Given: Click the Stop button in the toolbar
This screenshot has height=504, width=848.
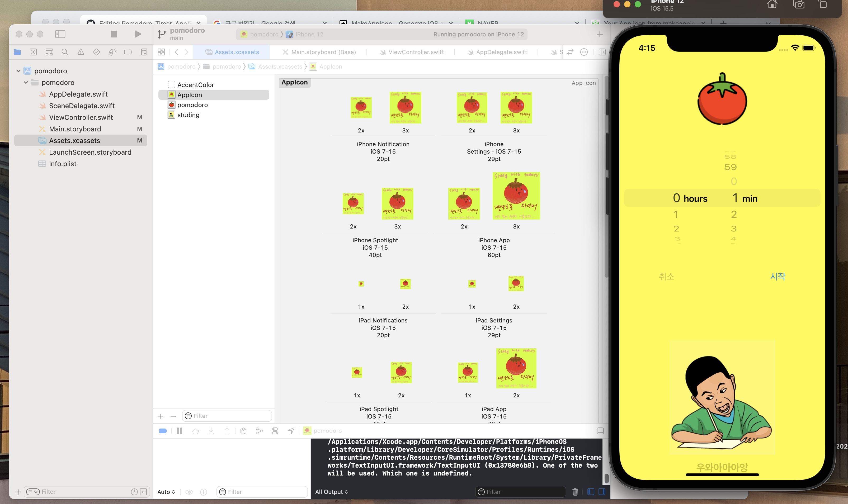Looking at the screenshot, I should pos(114,34).
